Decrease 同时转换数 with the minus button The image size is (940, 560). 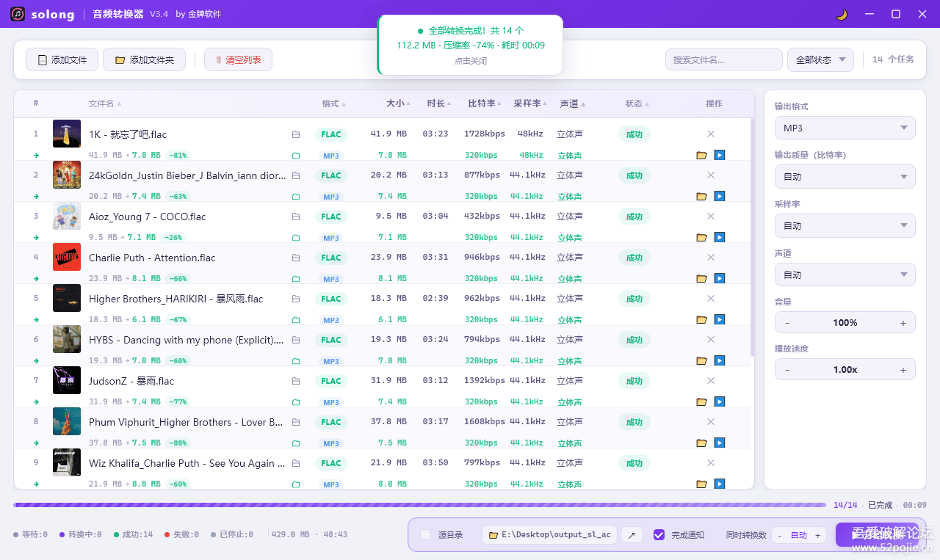[780, 535]
